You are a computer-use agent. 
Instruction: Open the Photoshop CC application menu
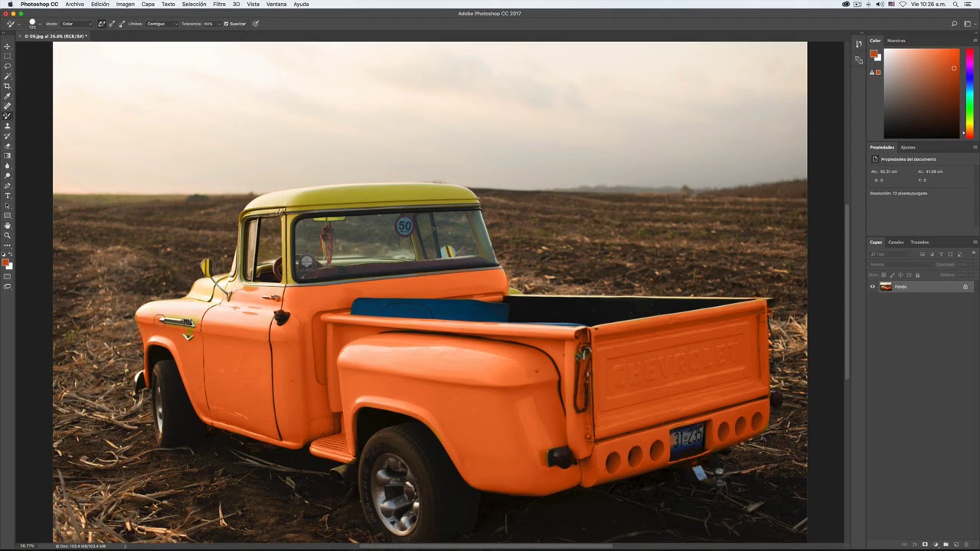pyautogui.click(x=39, y=4)
